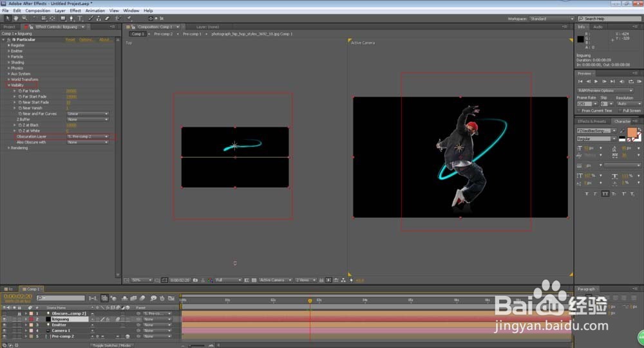Click Reset for Particular effect

[70, 39]
